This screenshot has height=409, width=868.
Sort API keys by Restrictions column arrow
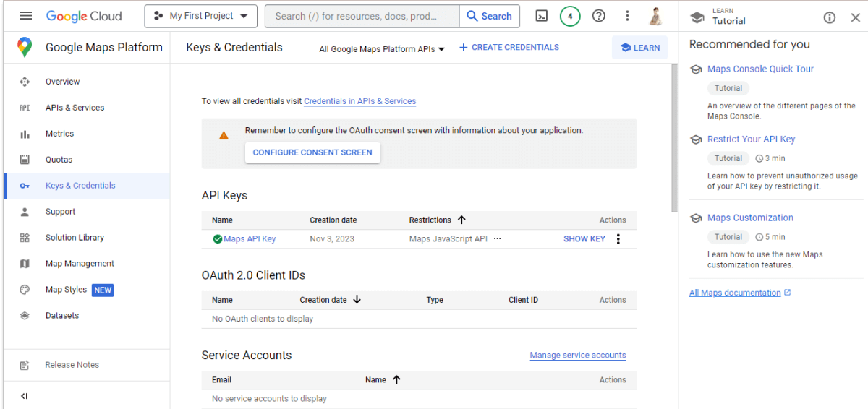pos(462,220)
